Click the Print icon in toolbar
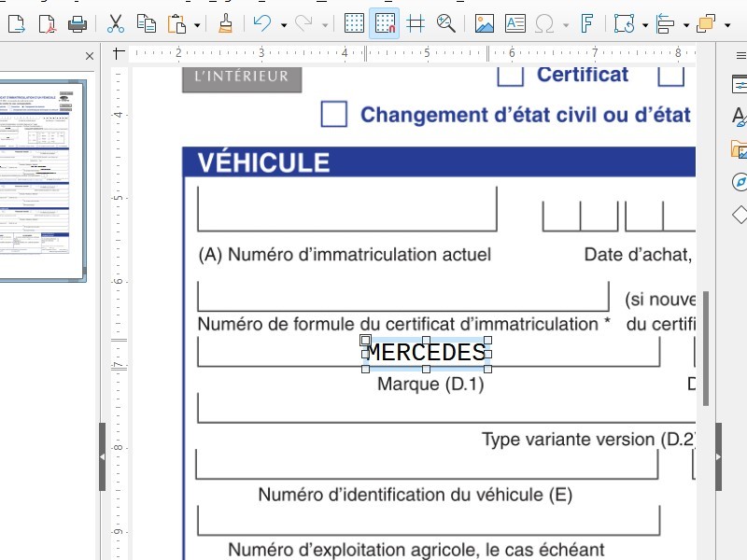747x560 pixels. [x=78, y=23]
